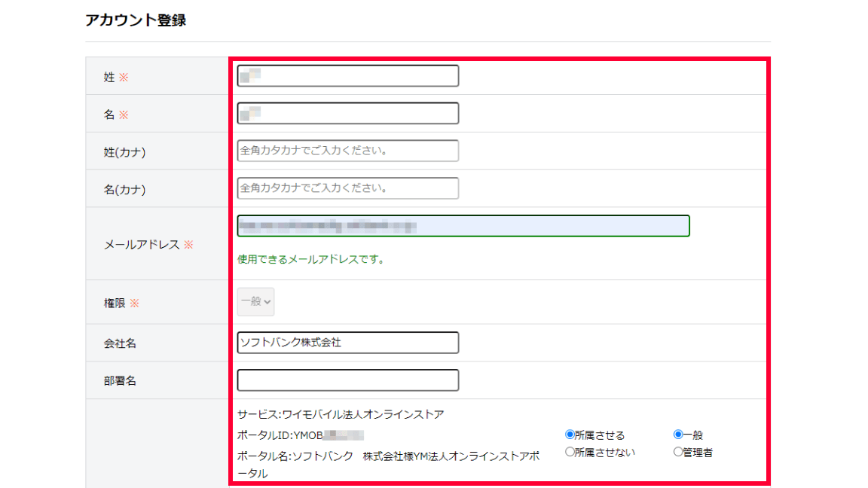Click the 権限 label in left column

pyautogui.click(x=116, y=303)
